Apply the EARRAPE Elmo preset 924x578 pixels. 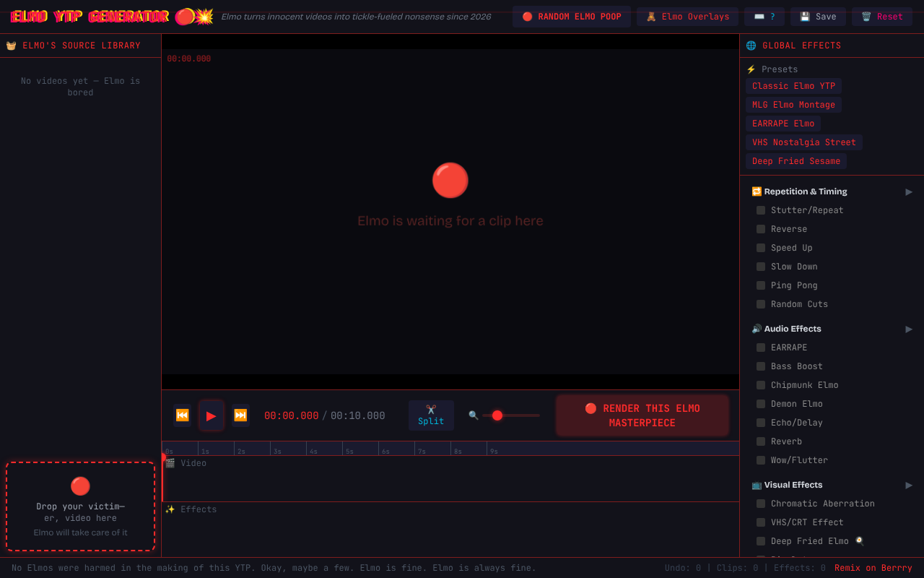[x=783, y=124]
